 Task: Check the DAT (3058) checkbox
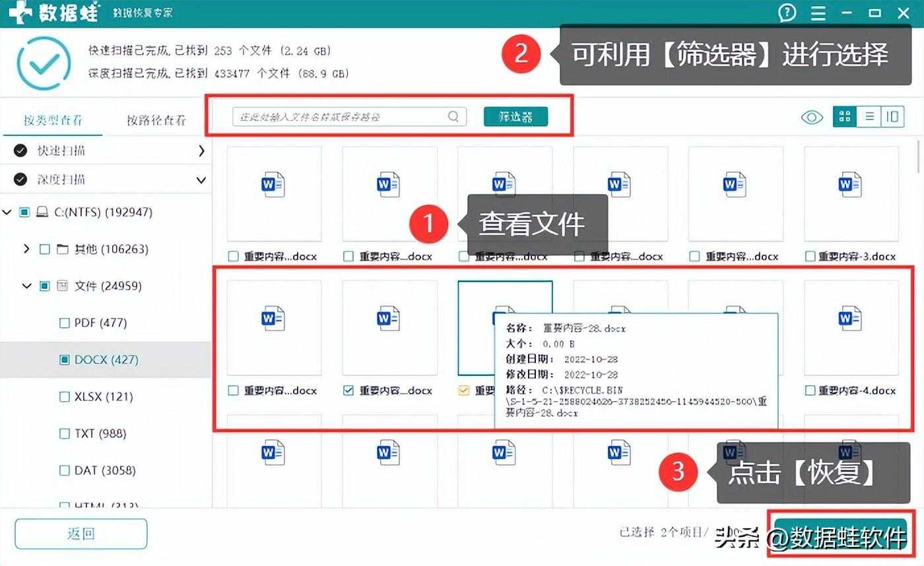click(64, 471)
